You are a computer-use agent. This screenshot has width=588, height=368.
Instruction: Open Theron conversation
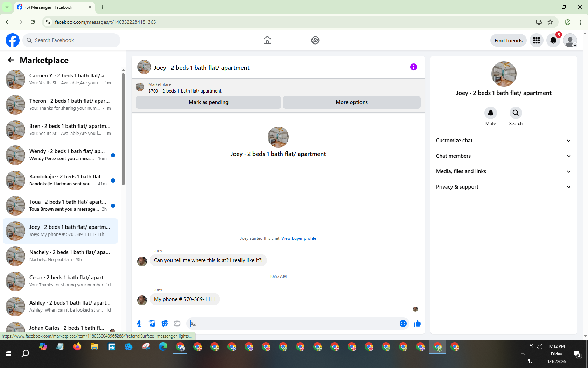point(60,104)
